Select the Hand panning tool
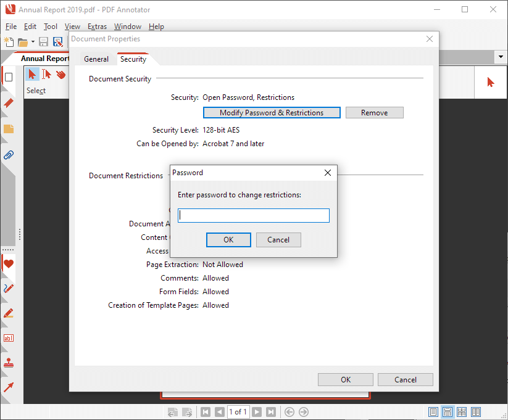 [x=60, y=75]
